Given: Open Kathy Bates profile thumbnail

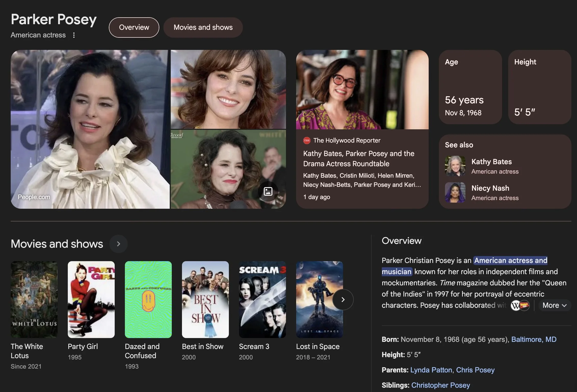Looking at the screenshot, I should 455,166.
